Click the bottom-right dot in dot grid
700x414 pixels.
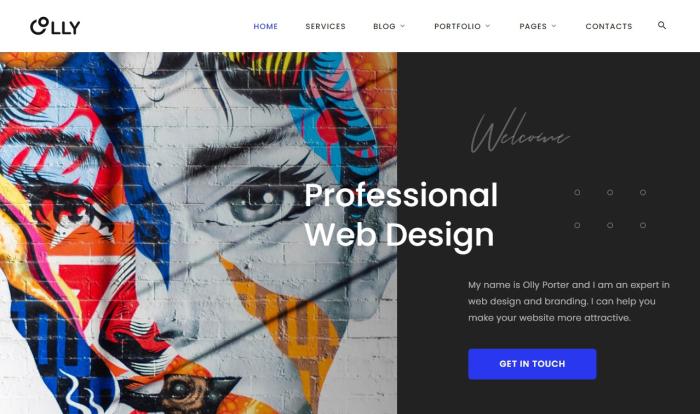[x=643, y=225]
